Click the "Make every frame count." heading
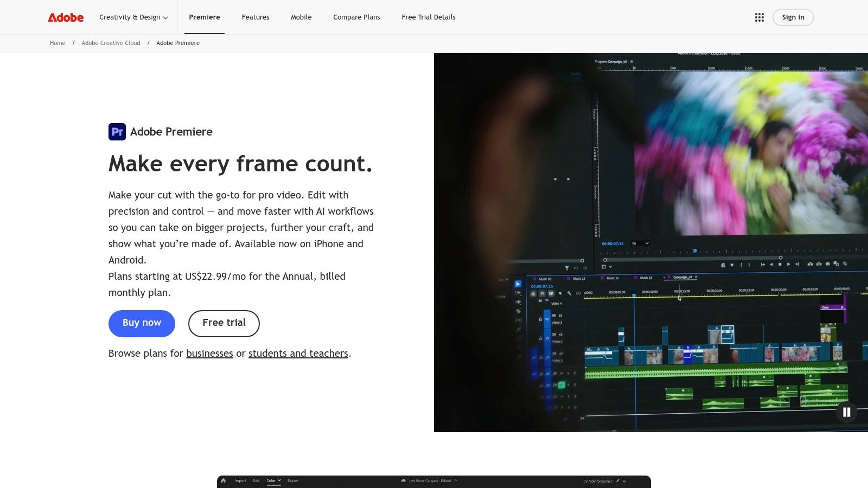 (x=240, y=164)
